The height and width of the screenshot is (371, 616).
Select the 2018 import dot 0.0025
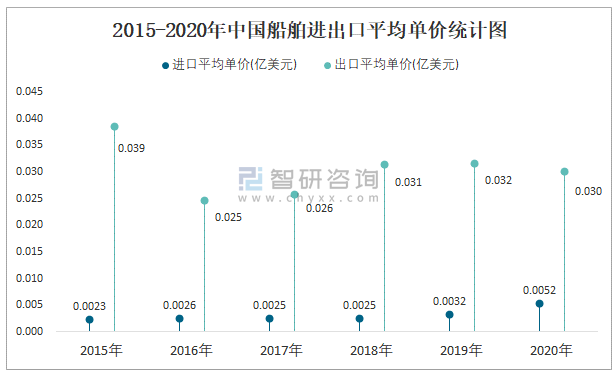pos(359,318)
